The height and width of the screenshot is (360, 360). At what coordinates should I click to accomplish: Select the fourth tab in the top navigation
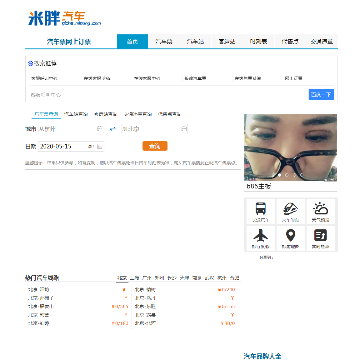tap(227, 41)
